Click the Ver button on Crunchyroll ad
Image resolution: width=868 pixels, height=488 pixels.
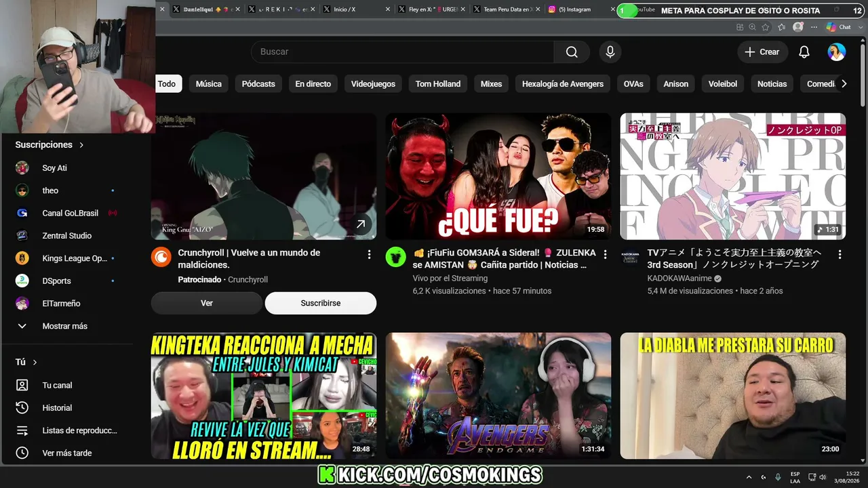pyautogui.click(x=207, y=303)
